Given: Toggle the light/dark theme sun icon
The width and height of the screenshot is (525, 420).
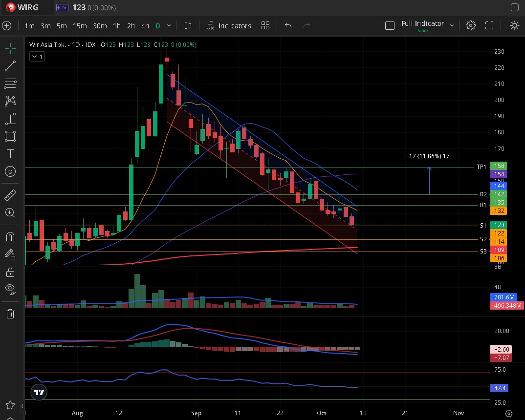Looking at the screenshot, I should (x=514, y=25).
